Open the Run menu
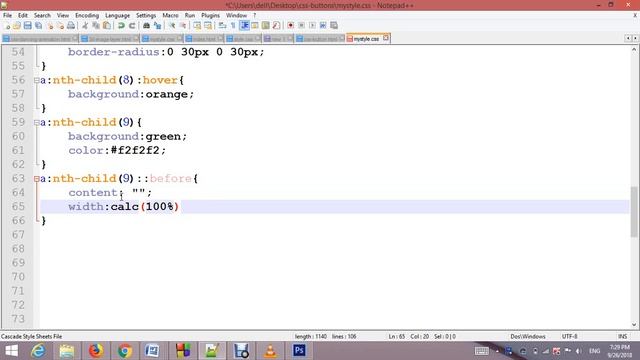The height and width of the screenshot is (360, 640). pyautogui.click(x=190, y=15)
